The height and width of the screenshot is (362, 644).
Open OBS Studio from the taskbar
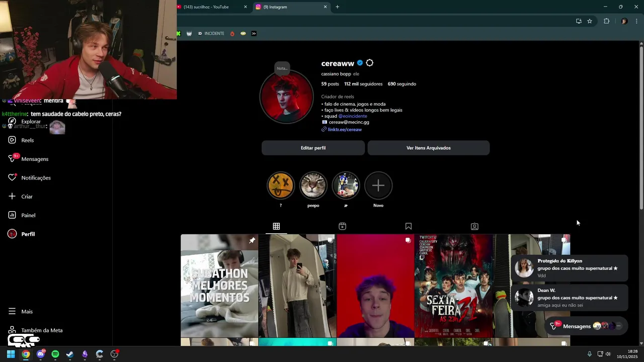[x=114, y=354]
